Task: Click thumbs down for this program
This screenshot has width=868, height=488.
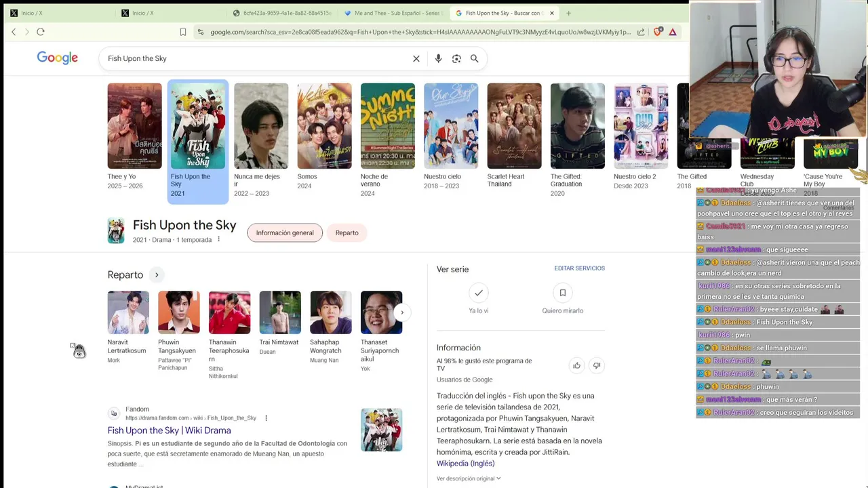Action: tap(597, 365)
